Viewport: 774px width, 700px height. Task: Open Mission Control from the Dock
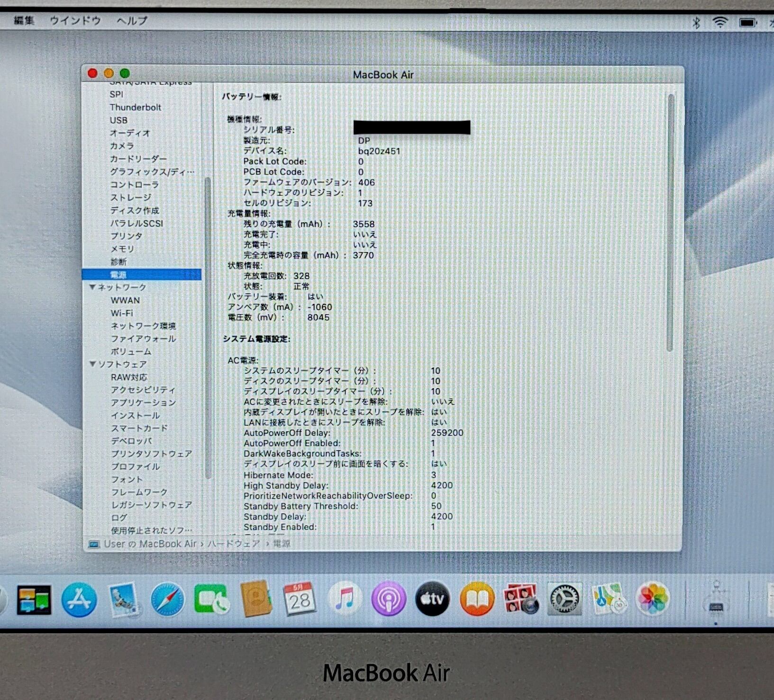pyautogui.click(x=34, y=600)
